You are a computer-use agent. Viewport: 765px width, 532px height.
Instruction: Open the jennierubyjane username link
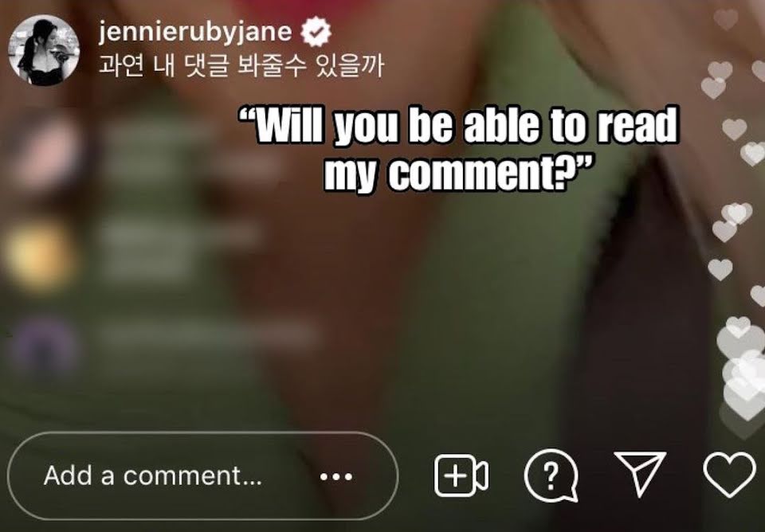[195, 32]
